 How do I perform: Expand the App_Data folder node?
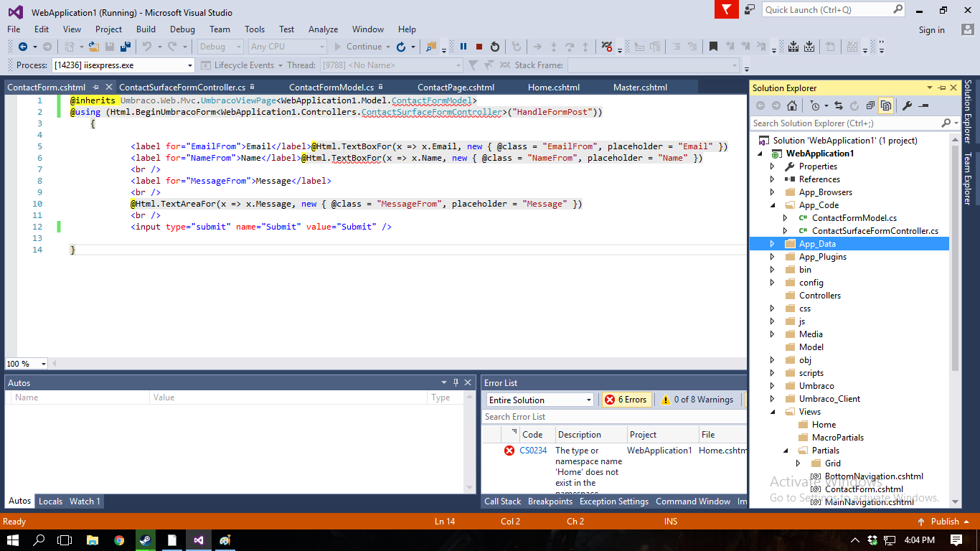click(773, 244)
